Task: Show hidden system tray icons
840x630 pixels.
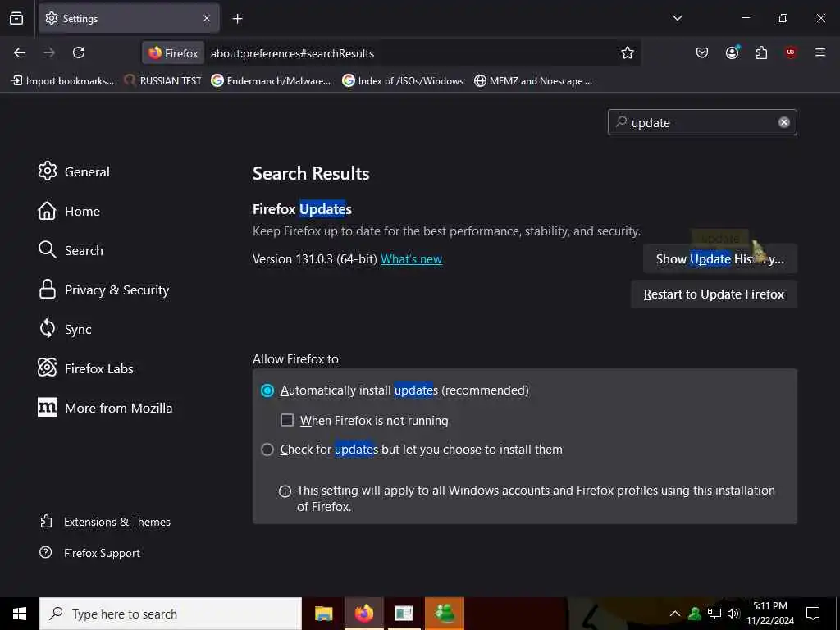Action: (x=675, y=614)
